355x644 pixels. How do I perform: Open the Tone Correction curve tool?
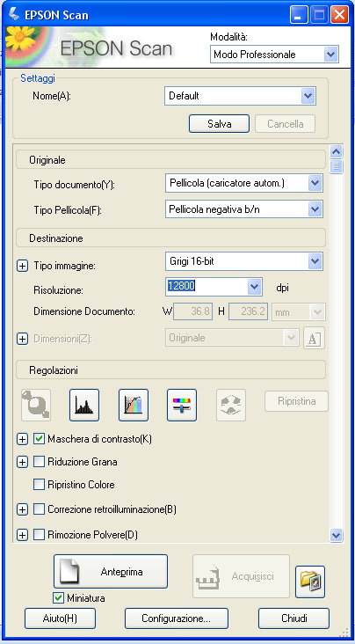tap(134, 405)
